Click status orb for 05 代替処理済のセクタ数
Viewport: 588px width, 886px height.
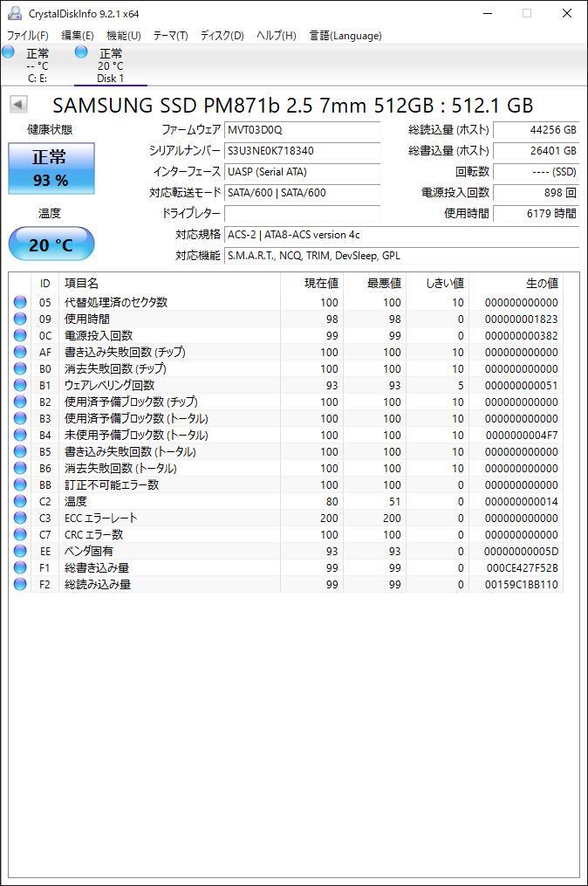tap(20, 302)
